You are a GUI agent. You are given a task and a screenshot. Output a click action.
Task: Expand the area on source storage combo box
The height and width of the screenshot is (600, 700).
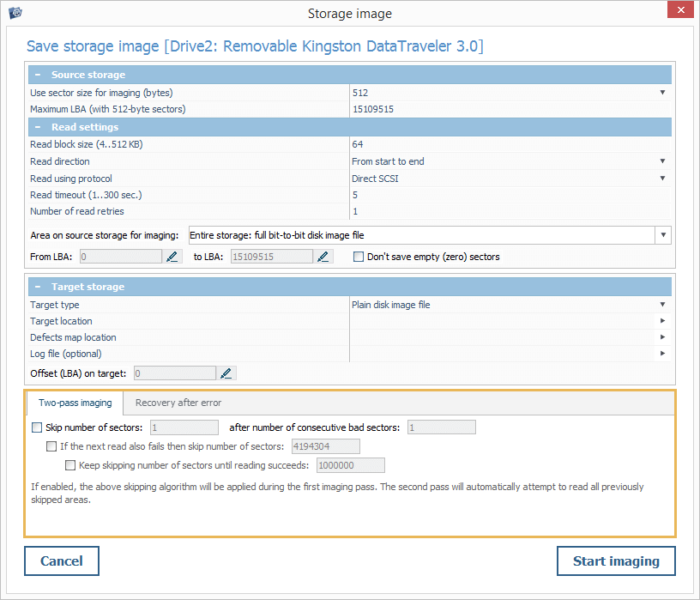tap(663, 235)
